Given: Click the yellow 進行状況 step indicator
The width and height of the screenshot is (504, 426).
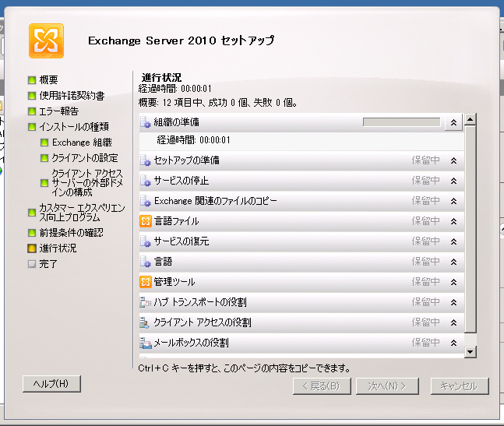Looking at the screenshot, I should (x=32, y=248).
